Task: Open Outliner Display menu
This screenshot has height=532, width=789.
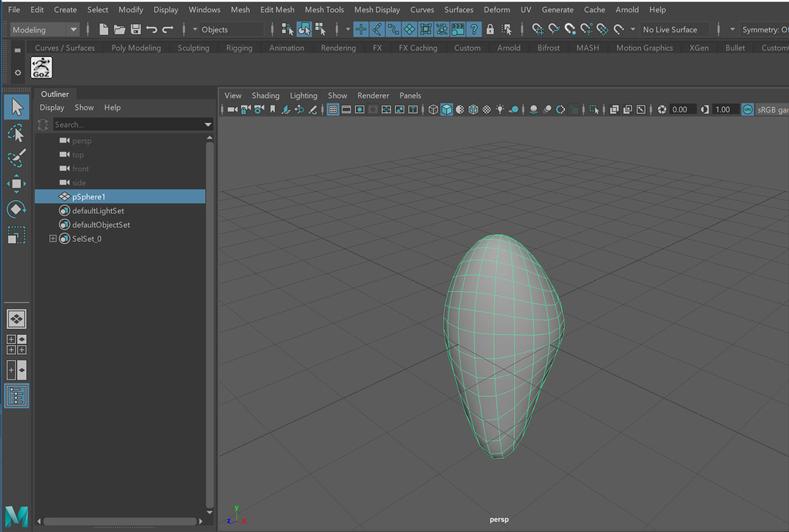Action: 52,108
